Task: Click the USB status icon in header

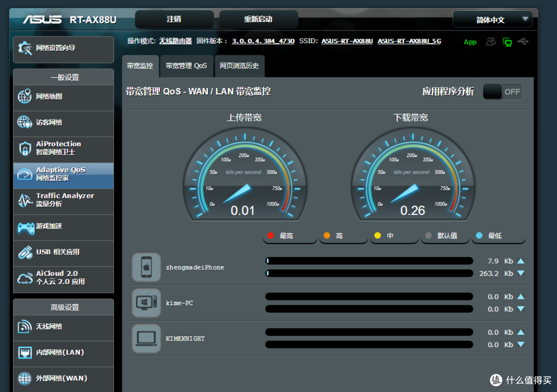Action: (x=523, y=42)
